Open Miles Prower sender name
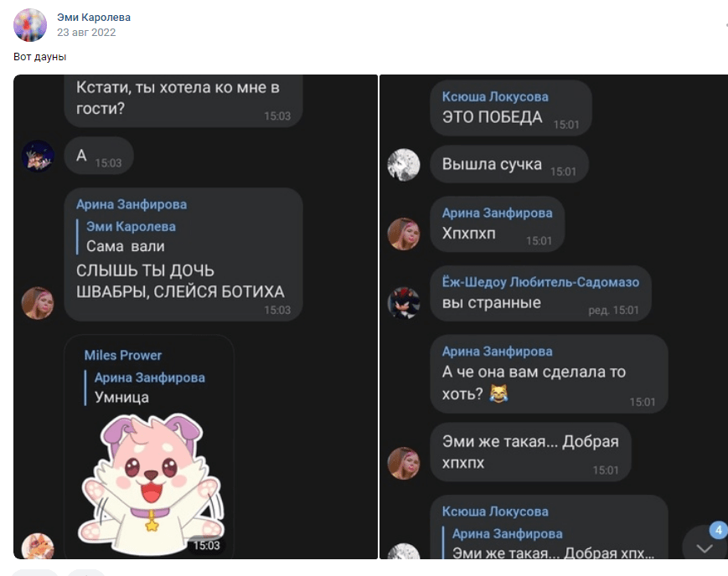 pyautogui.click(x=123, y=356)
